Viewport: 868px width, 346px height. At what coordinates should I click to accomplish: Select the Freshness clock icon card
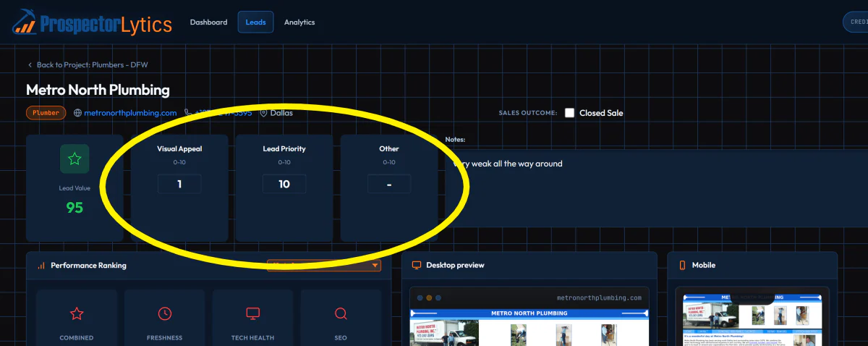pos(165,318)
